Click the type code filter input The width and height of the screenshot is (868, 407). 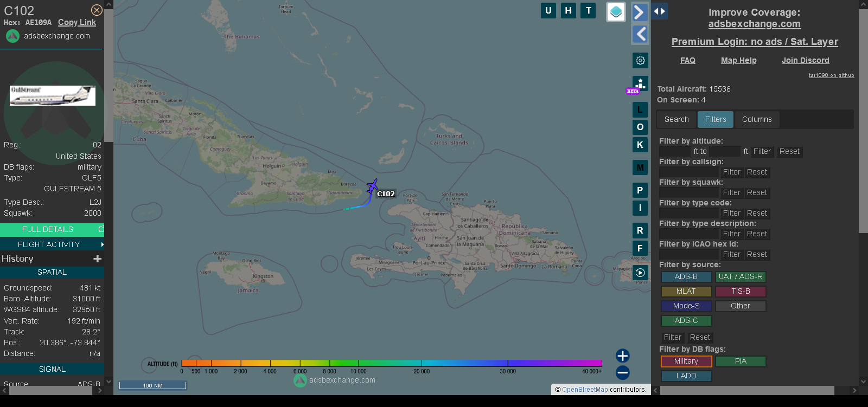688,213
